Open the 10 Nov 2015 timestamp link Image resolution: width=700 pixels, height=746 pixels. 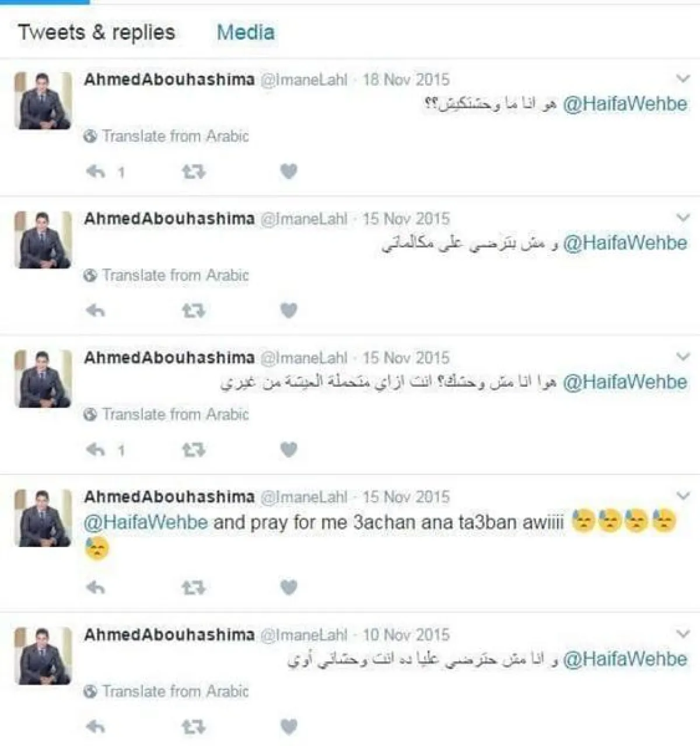point(406,635)
